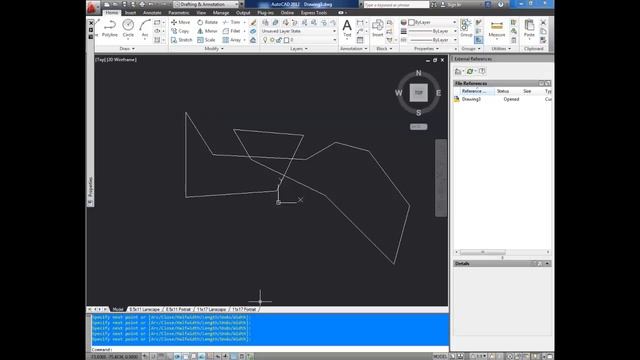Activate the Array tool

click(x=231, y=40)
